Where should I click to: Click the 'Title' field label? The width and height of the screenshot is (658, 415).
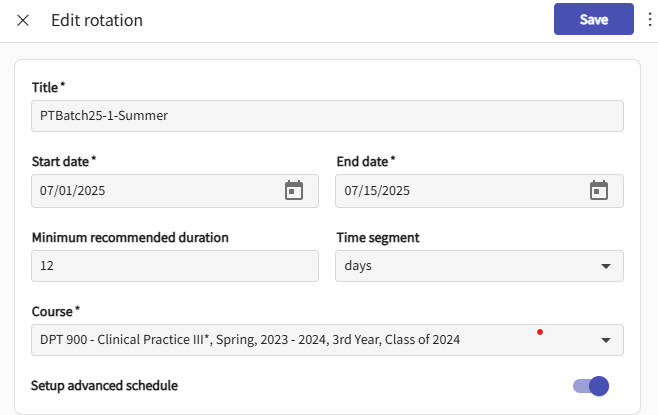pos(47,88)
